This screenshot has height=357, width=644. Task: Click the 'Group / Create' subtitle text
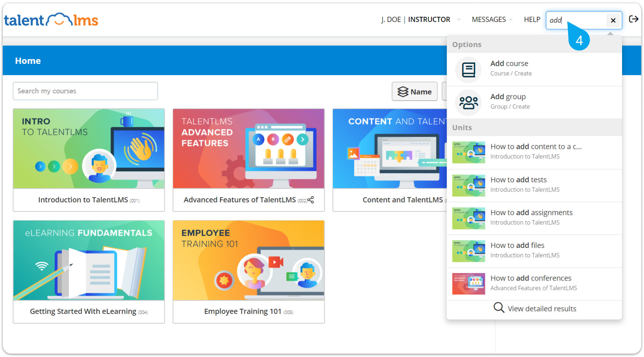tap(510, 107)
